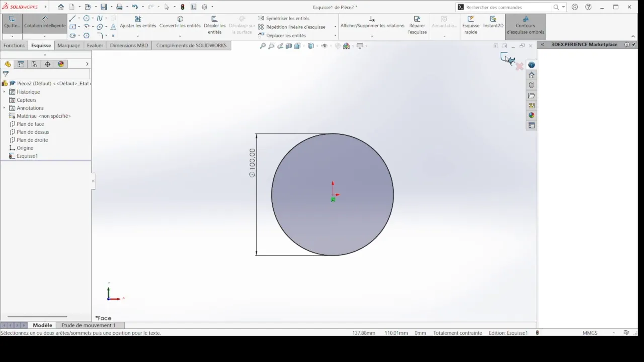Select the Line sketch tool

click(73, 18)
